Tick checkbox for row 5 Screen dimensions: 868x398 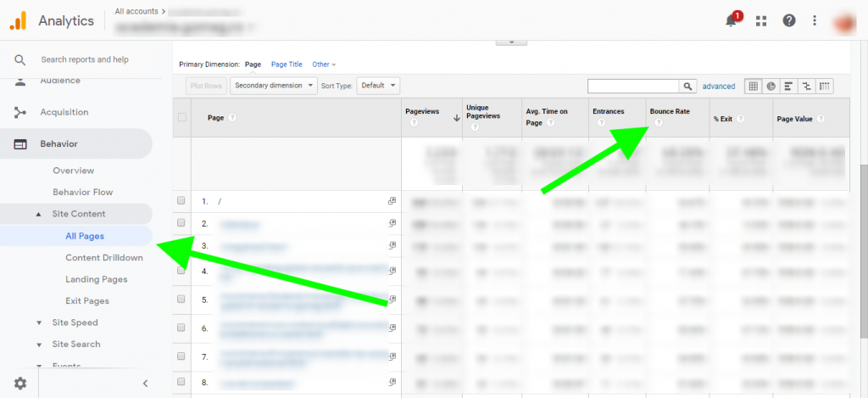tap(181, 299)
